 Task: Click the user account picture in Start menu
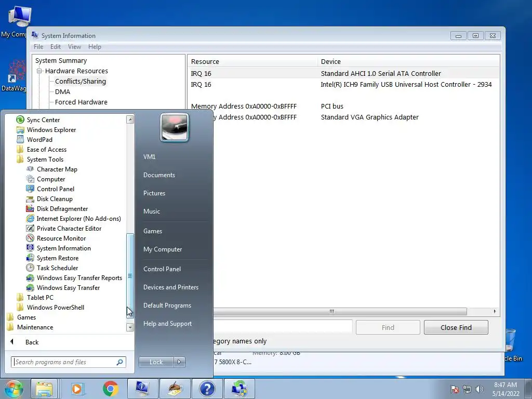(175, 127)
